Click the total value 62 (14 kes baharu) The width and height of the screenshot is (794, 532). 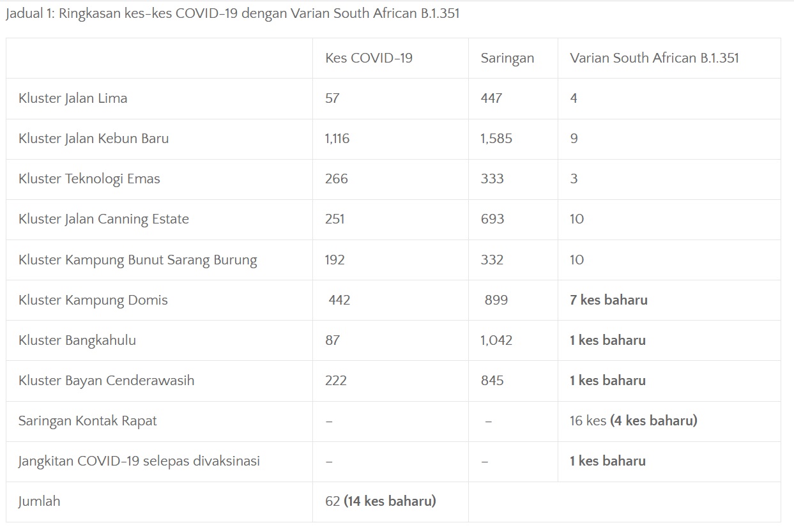[381, 501]
